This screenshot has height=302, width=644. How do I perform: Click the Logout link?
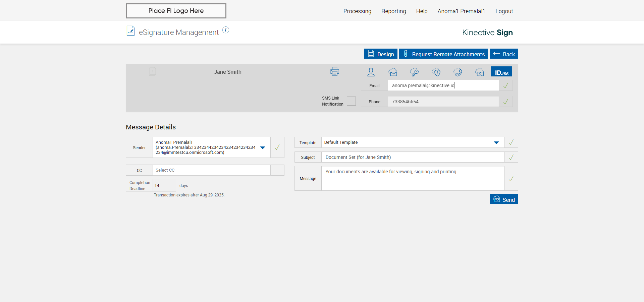tap(504, 11)
